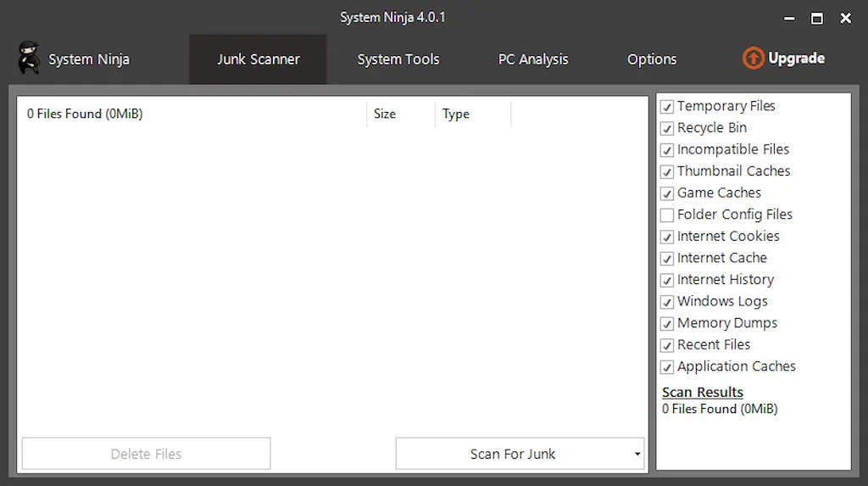The height and width of the screenshot is (486, 868).
Task: Uncheck the Temporary Files checkbox
Action: coord(667,106)
